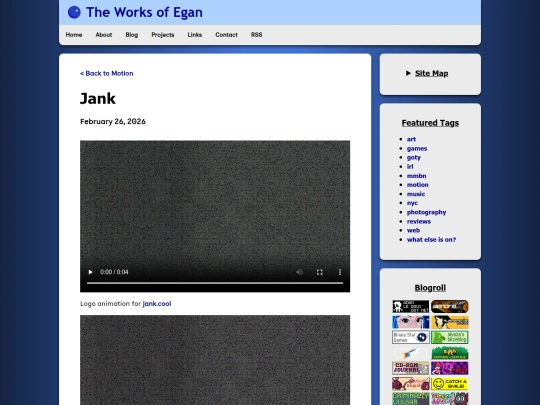Open the Contact nav item
Image resolution: width=540 pixels, height=405 pixels.
226,35
